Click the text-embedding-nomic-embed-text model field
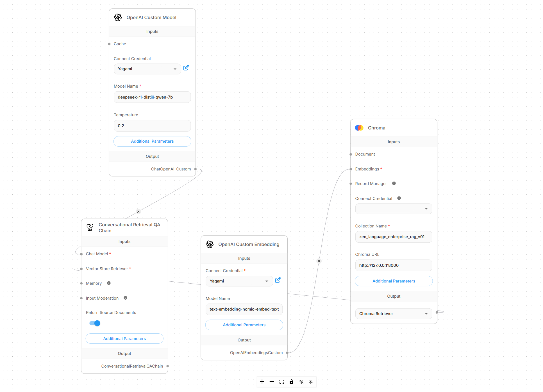Screen dimensions: 543x392 pos(244,309)
